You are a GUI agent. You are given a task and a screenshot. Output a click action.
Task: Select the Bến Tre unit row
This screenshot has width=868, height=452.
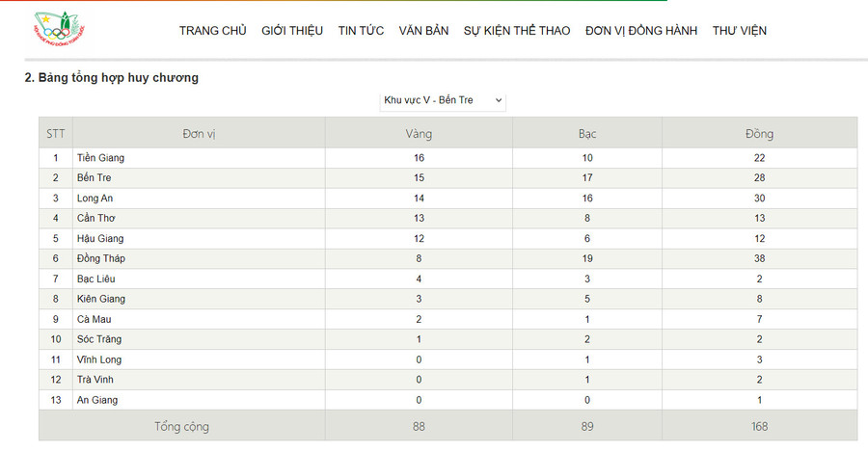tap(95, 178)
